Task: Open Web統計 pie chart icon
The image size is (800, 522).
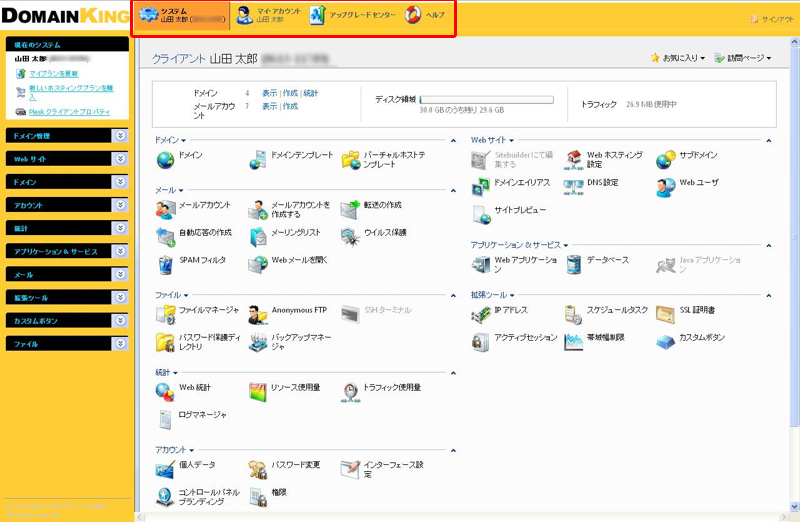Action: click(165, 392)
